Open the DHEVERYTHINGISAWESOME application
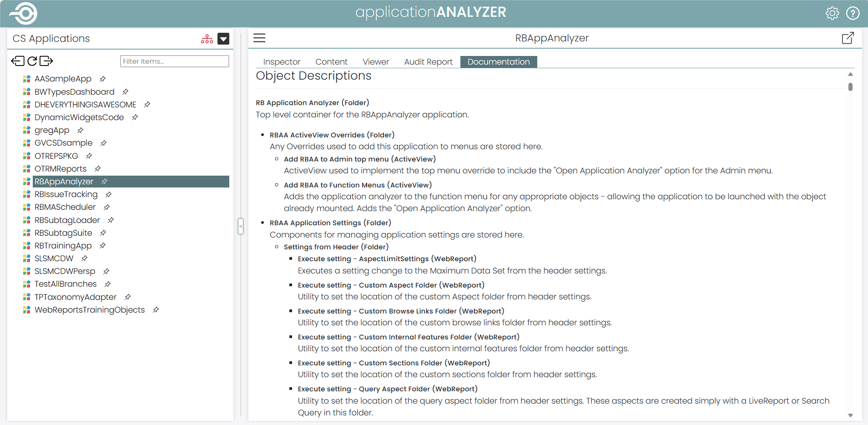The width and height of the screenshot is (868, 425). tap(86, 104)
